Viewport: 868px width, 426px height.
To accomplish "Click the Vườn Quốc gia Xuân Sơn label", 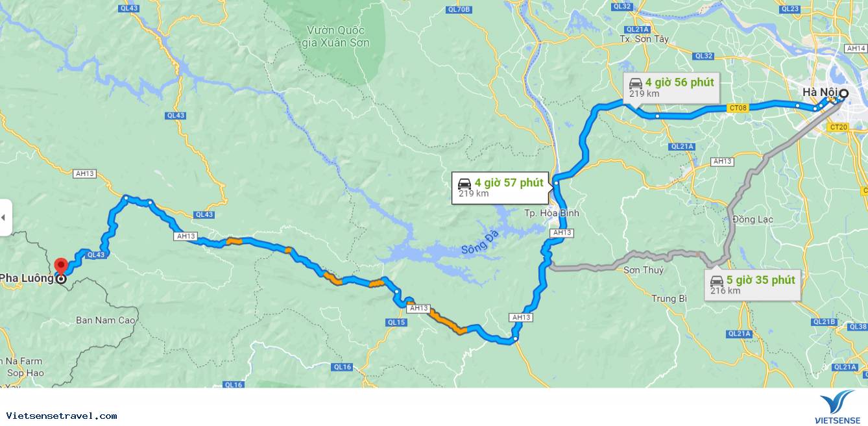I will pyautogui.click(x=337, y=36).
